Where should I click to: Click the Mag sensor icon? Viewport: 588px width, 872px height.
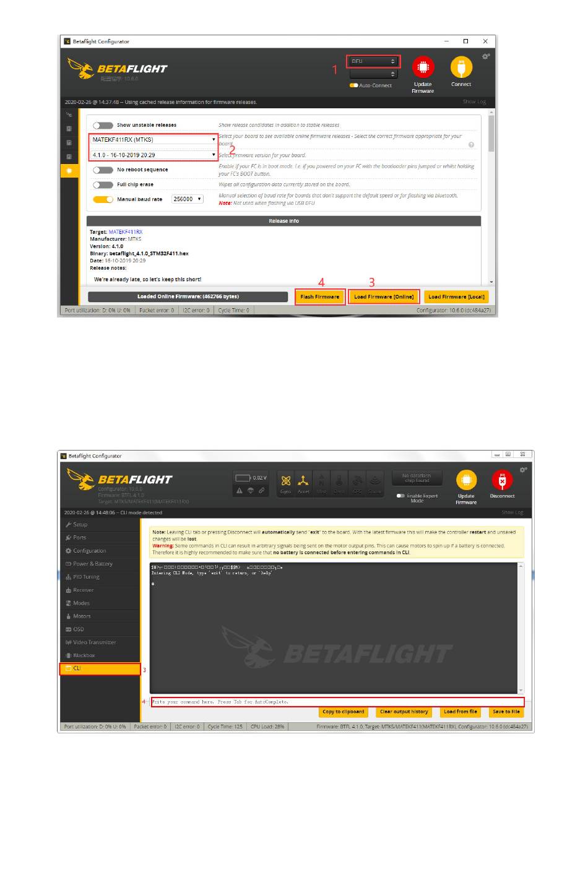point(321,483)
